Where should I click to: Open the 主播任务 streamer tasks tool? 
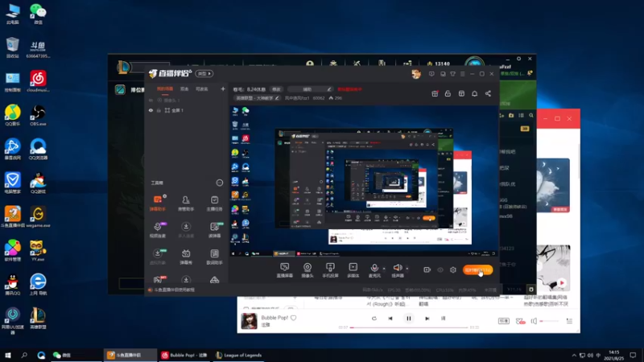point(214,203)
